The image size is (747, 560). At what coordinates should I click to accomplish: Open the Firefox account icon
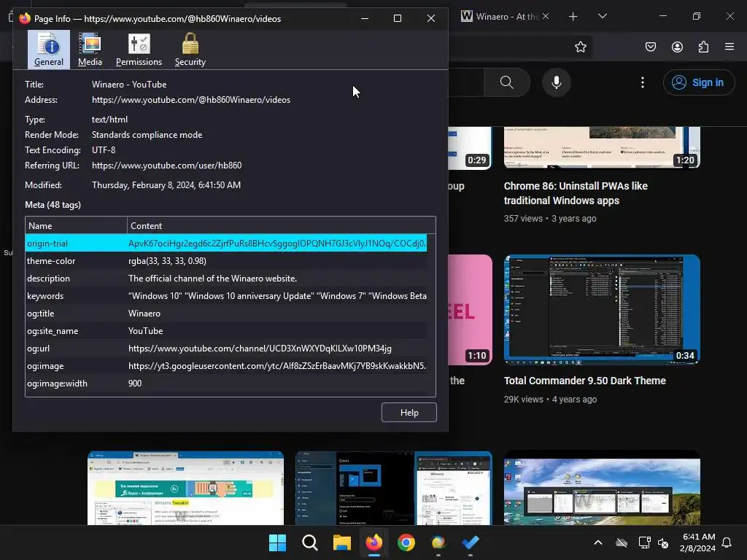click(x=677, y=47)
